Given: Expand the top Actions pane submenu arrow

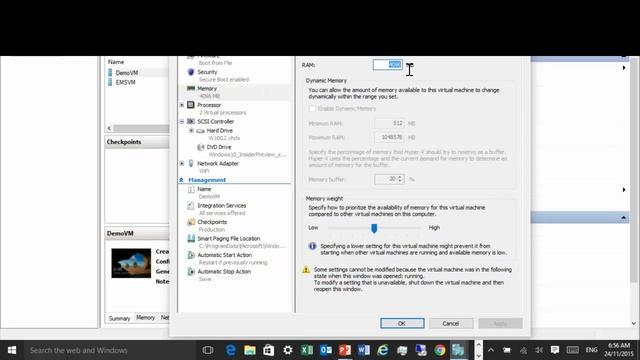Looking at the screenshot, I should coord(624,68).
